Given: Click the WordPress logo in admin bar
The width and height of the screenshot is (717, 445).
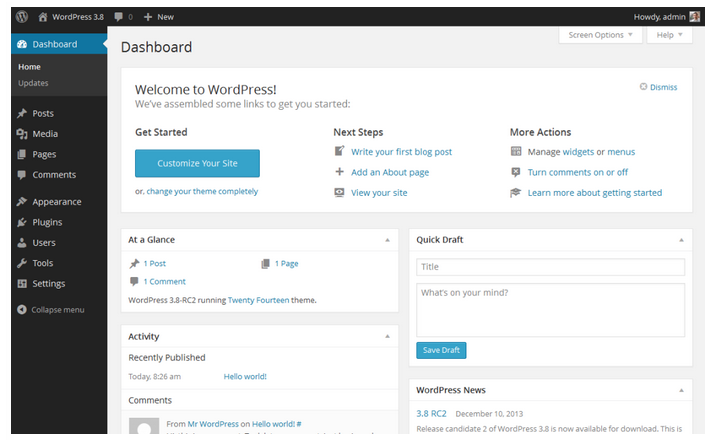Looking at the screenshot, I should [22, 17].
